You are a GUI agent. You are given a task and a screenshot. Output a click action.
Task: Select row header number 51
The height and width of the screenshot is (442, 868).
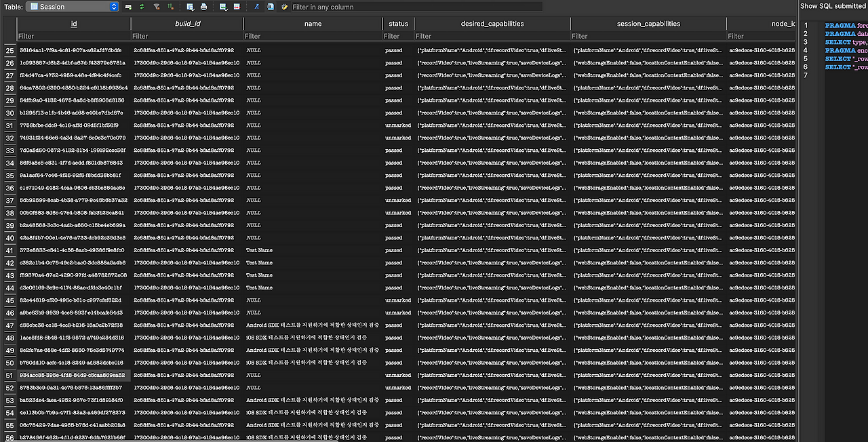tap(9, 376)
